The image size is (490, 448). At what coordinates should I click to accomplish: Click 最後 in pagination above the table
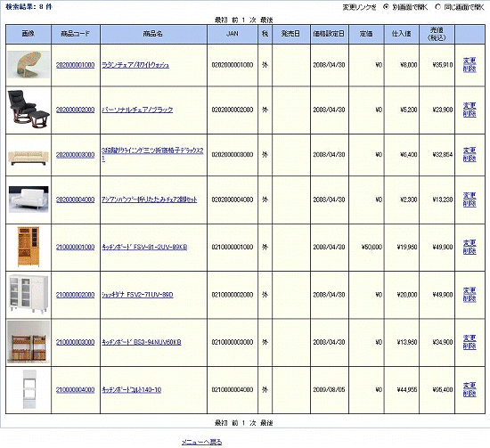pyautogui.click(x=266, y=20)
